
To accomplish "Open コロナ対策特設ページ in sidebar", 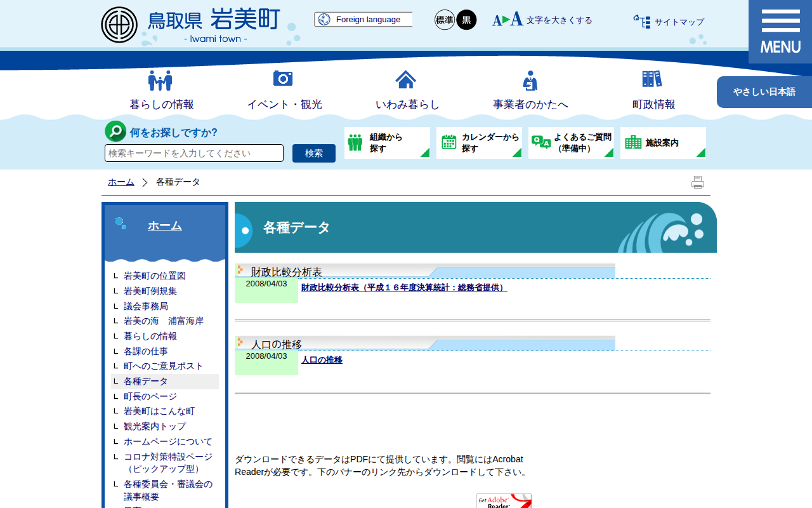I will point(168,463).
